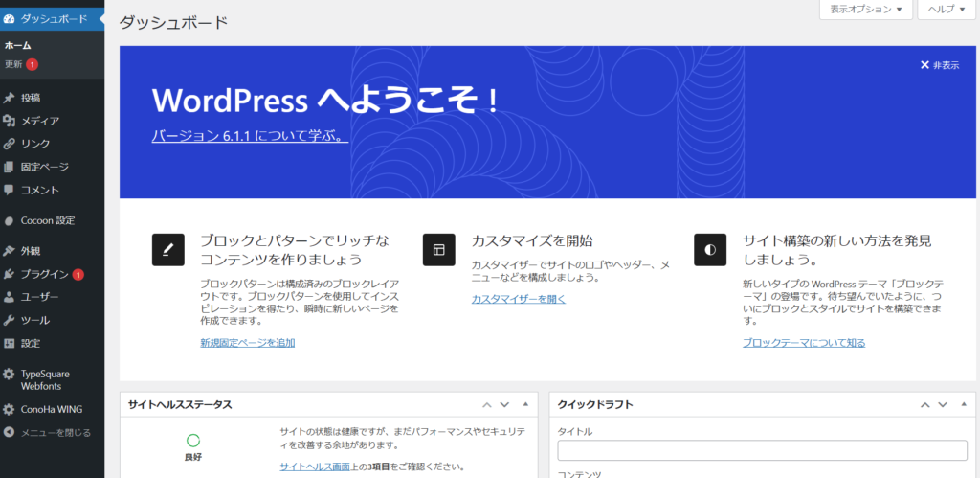Click the pushpin icon beside 投稿
The image size is (980, 478).
click(x=9, y=98)
